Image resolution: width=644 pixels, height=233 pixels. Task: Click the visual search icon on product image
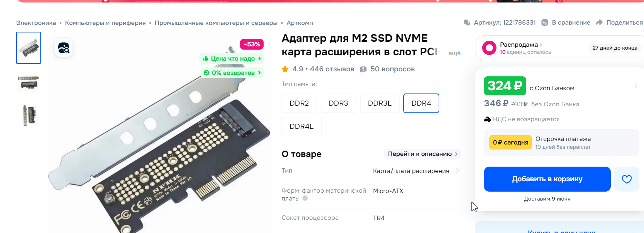(x=64, y=48)
